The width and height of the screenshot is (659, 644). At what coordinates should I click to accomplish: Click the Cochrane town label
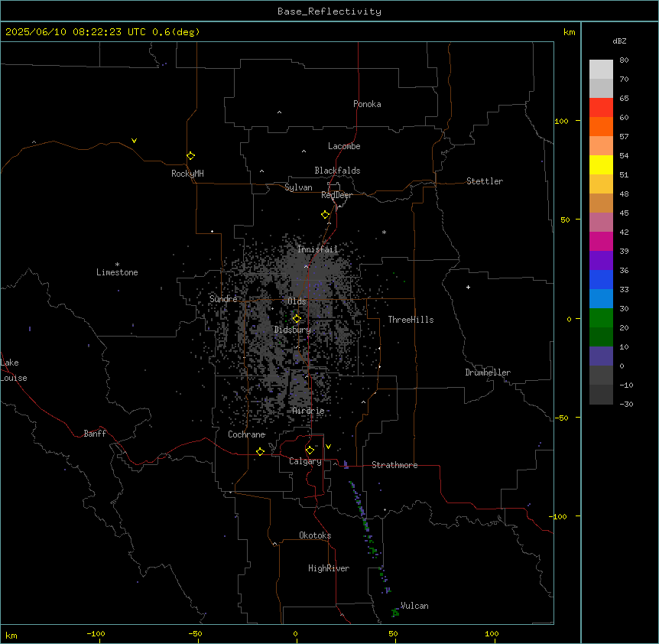tap(246, 434)
